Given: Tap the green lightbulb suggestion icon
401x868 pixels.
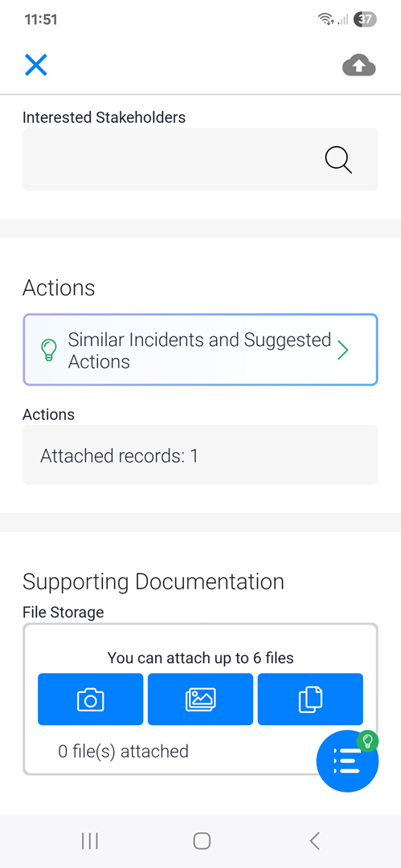Looking at the screenshot, I should click(49, 350).
